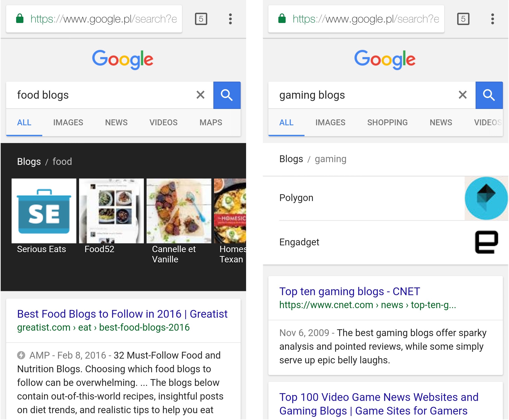Image resolution: width=509 pixels, height=420 pixels.
Task: Switch to NEWS tab in gaming blogs results
Action: [441, 122]
